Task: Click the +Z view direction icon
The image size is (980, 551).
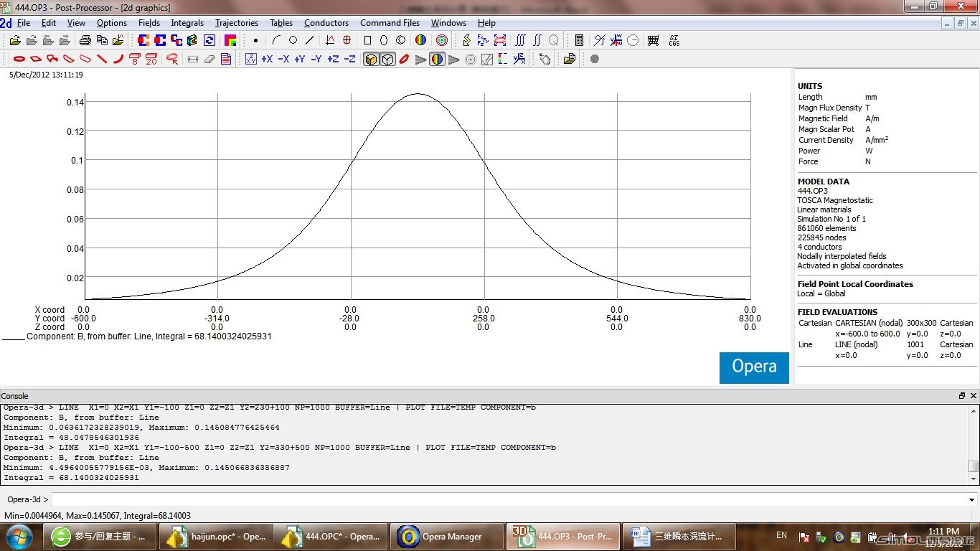Action: [333, 59]
